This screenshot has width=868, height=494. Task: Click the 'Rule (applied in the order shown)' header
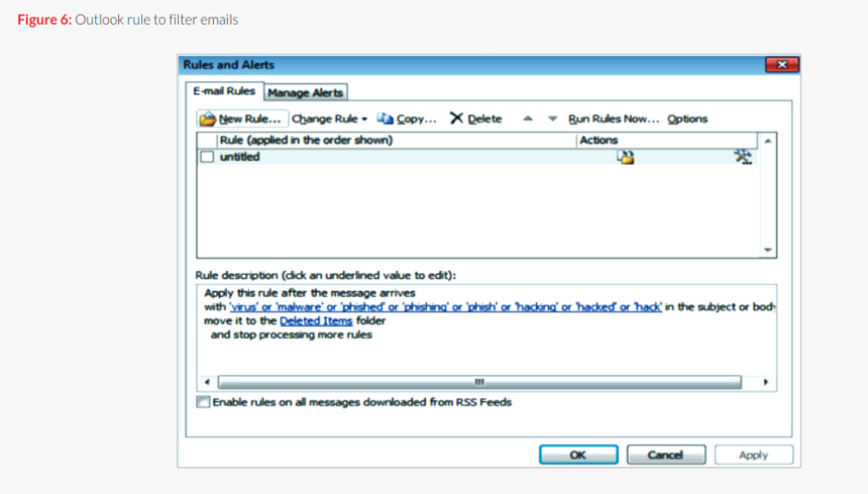397,140
